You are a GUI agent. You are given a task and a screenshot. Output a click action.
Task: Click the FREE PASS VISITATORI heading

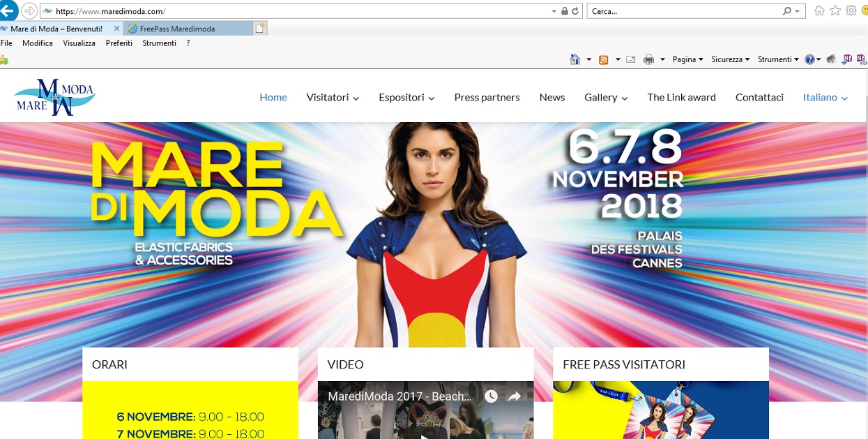click(624, 364)
